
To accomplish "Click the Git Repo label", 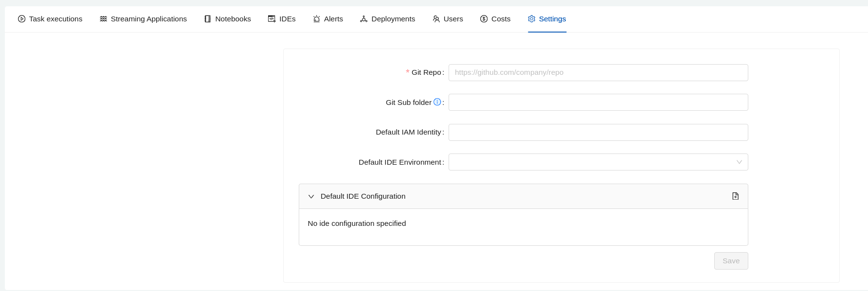I will pos(426,72).
